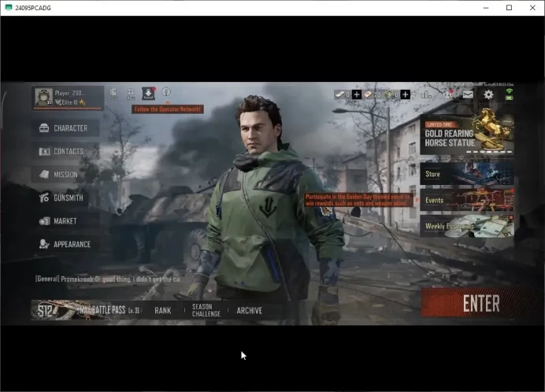Open the friends icon with red dot

coord(447,94)
